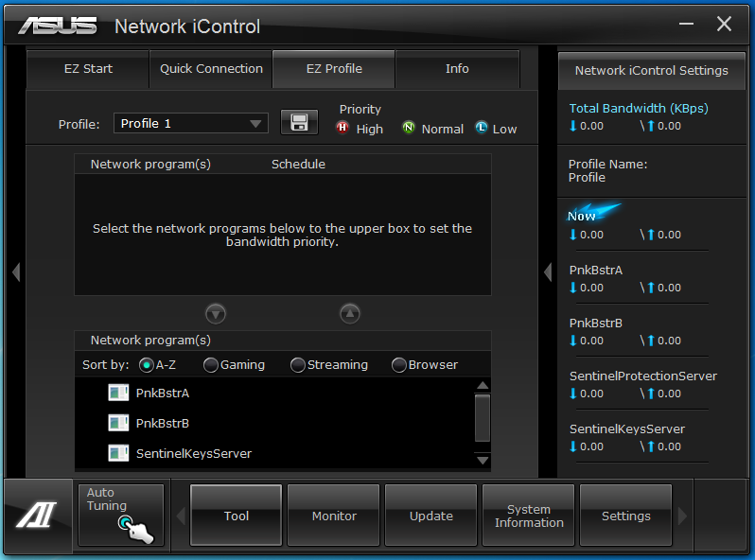
Task: Click the Schedule column header
Action: [298, 165]
